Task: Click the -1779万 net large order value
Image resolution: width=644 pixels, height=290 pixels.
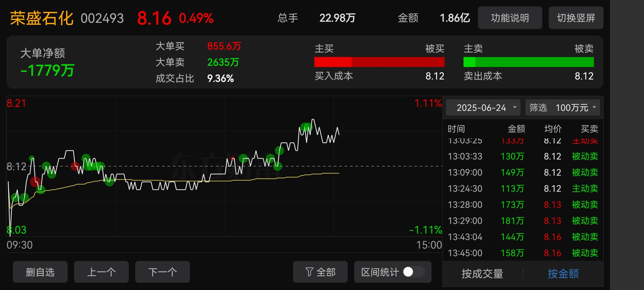Action: pyautogui.click(x=47, y=70)
